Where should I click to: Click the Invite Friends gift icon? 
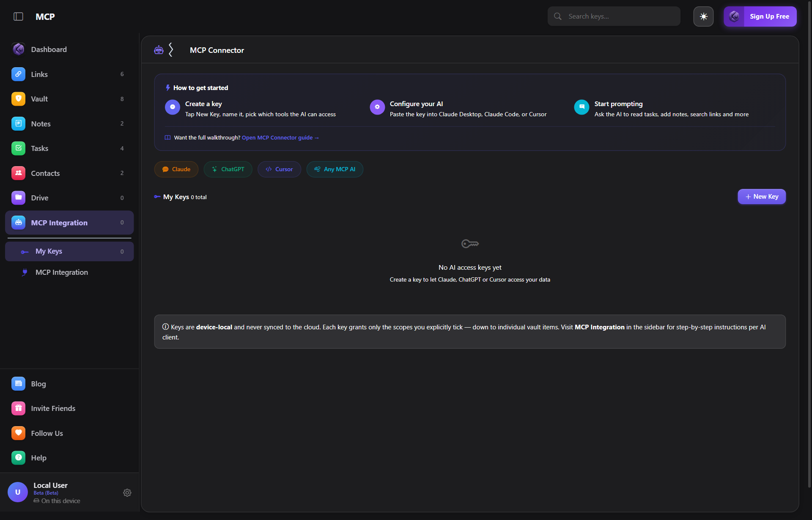coord(18,408)
